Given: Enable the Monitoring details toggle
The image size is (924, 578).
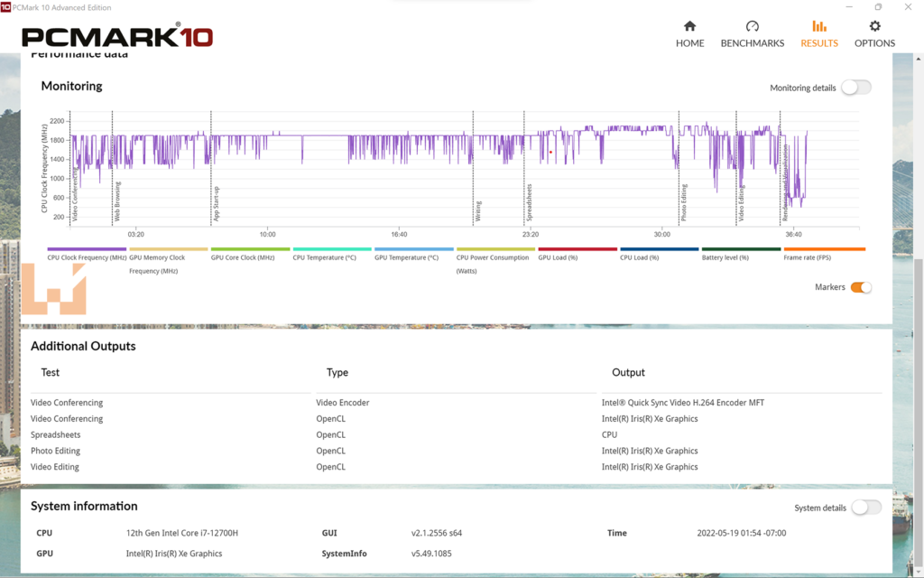Looking at the screenshot, I should pos(856,88).
